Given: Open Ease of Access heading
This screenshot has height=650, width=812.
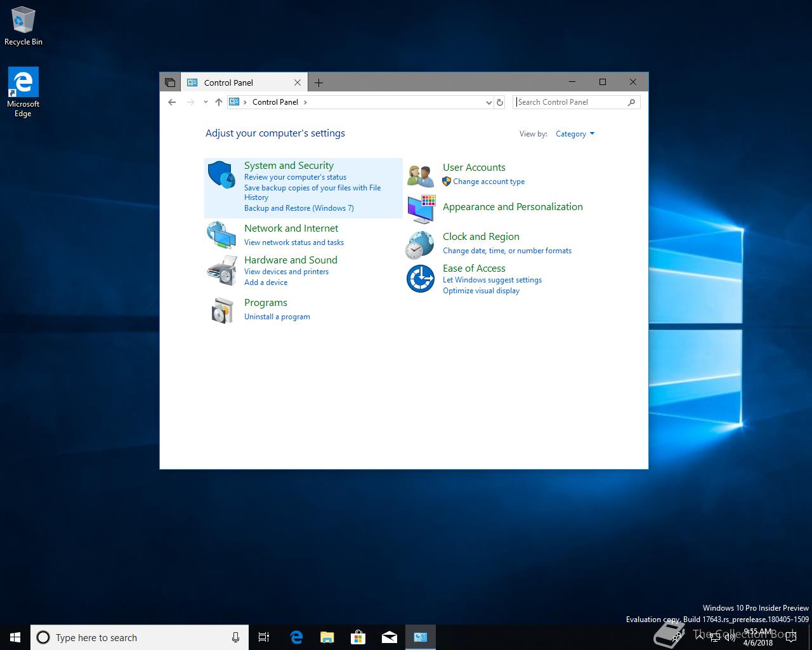Looking at the screenshot, I should pos(474,269).
